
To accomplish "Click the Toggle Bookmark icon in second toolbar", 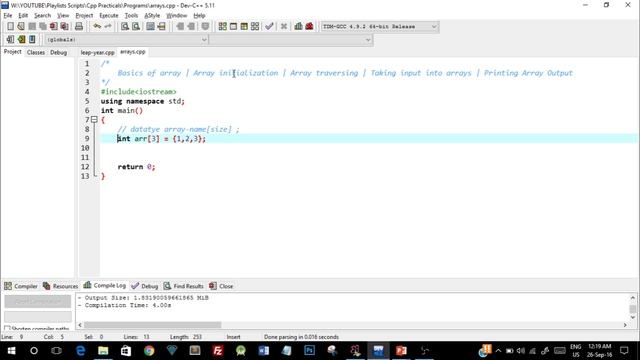I will click(x=21, y=40).
